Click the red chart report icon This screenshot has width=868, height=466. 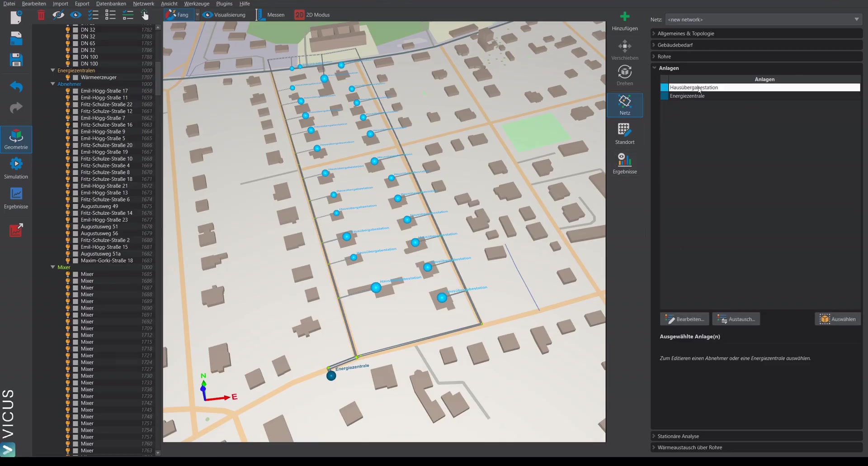pyautogui.click(x=16, y=230)
